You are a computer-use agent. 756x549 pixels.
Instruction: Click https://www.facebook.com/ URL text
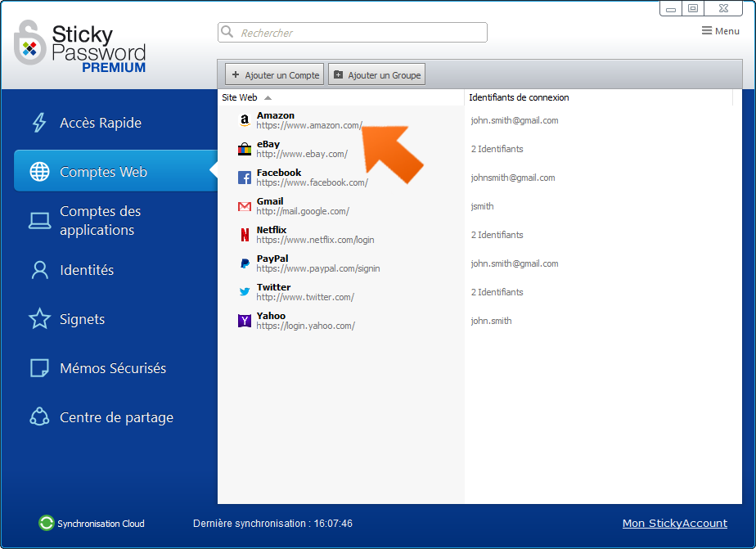[312, 182]
